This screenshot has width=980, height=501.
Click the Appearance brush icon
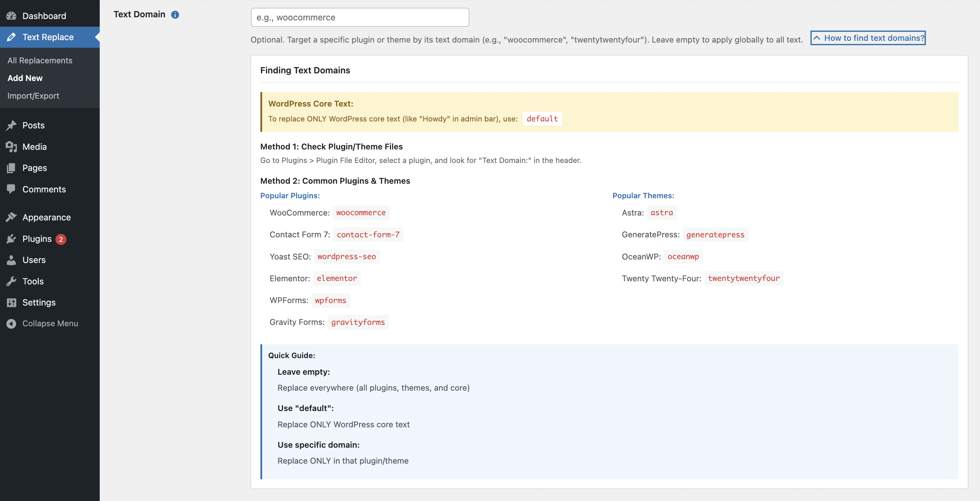11,217
